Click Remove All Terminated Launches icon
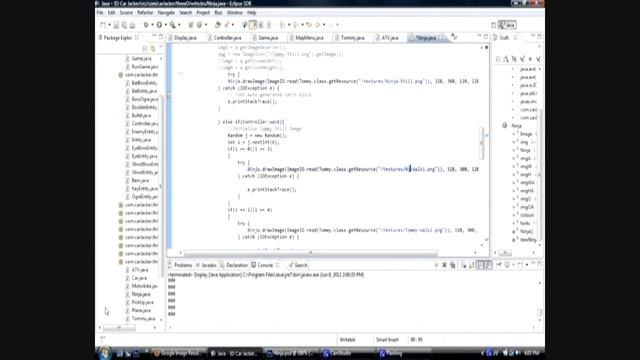The image size is (640, 360). (x=453, y=265)
